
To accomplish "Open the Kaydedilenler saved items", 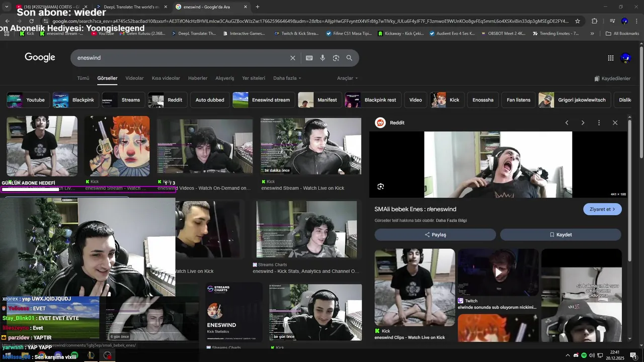I will point(612,78).
